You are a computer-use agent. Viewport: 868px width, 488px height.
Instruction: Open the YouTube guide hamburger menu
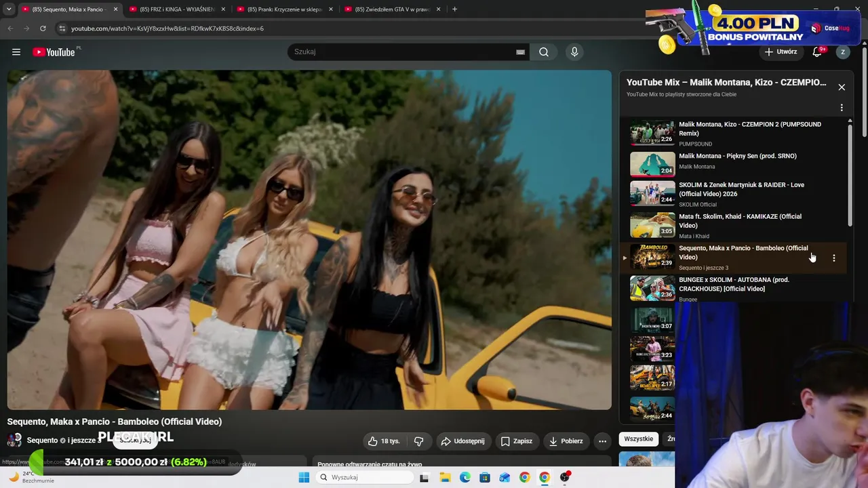pos(16,52)
